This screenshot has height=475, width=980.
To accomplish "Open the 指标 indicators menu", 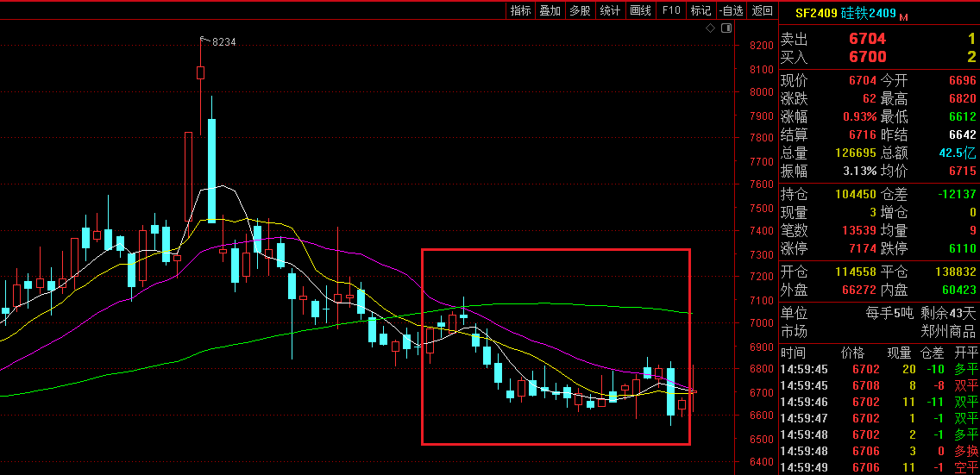I will tap(520, 10).
